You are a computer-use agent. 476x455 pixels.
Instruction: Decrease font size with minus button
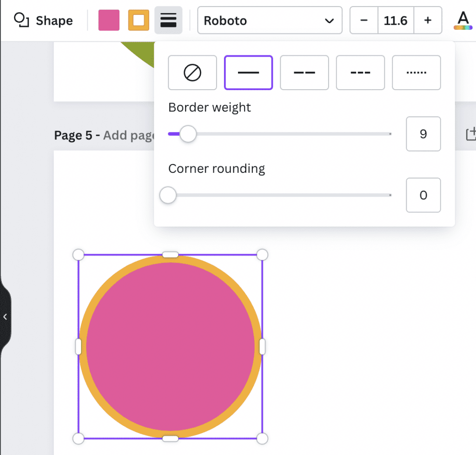pyautogui.click(x=364, y=20)
